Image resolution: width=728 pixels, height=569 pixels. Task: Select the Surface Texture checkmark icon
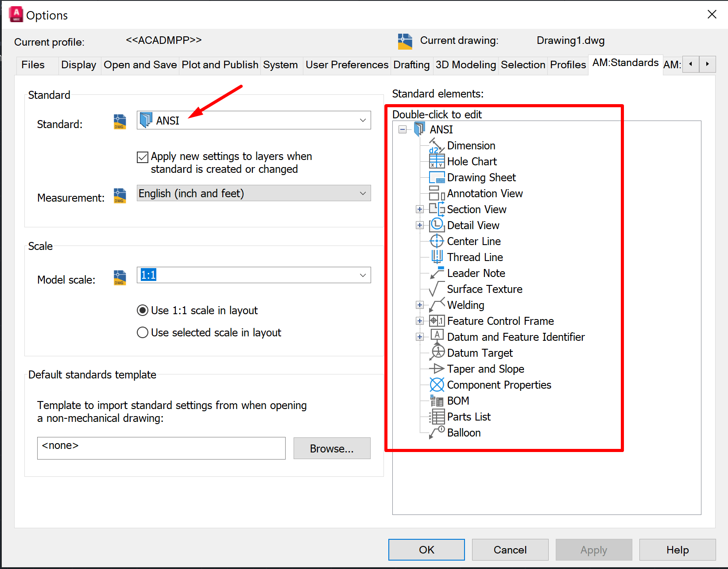pos(437,289)
